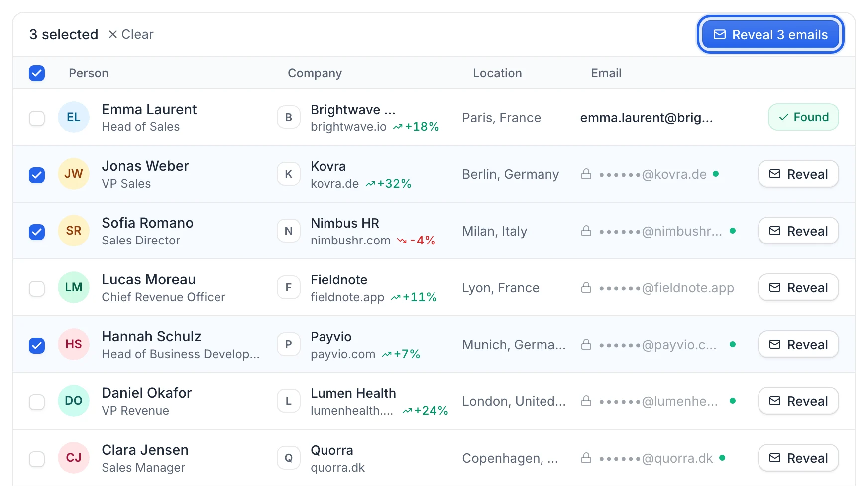Image resolution: width=868 pixels, height=486 pixels.
Task: Click the SR avatar icon
Action: tap(74, 231)
